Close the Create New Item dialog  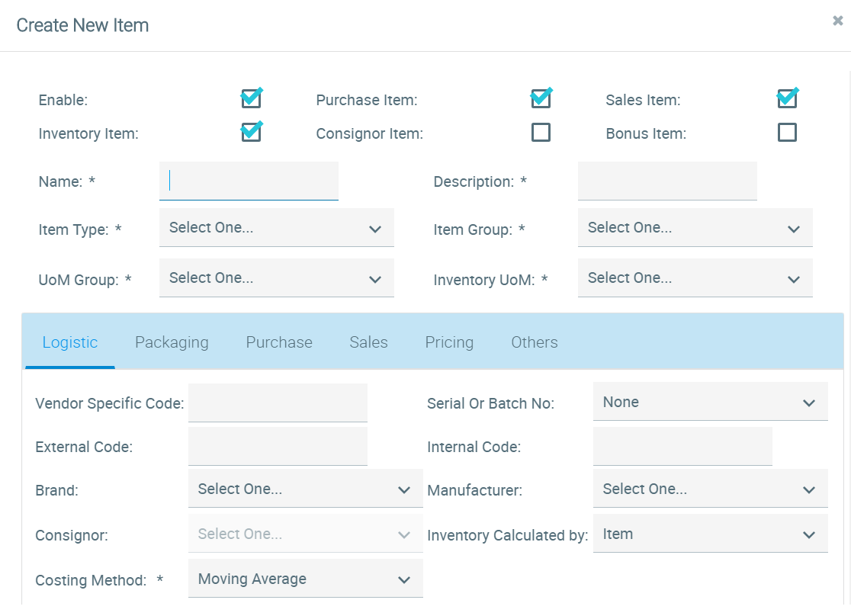(837, 21)
